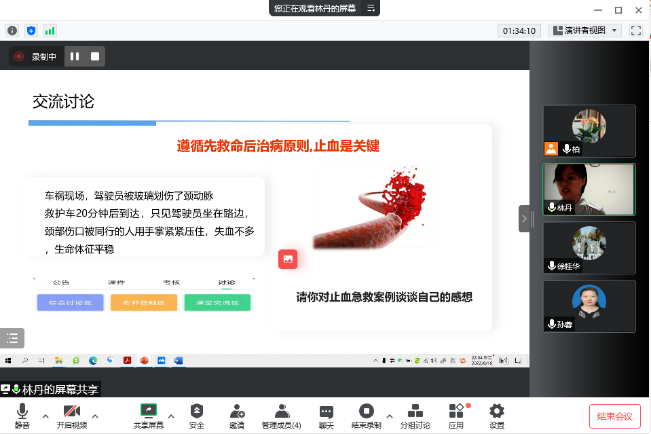Click the 共享屏幕 share screen button
This screenshot has height=434, width=651.
tap(148, 415)
